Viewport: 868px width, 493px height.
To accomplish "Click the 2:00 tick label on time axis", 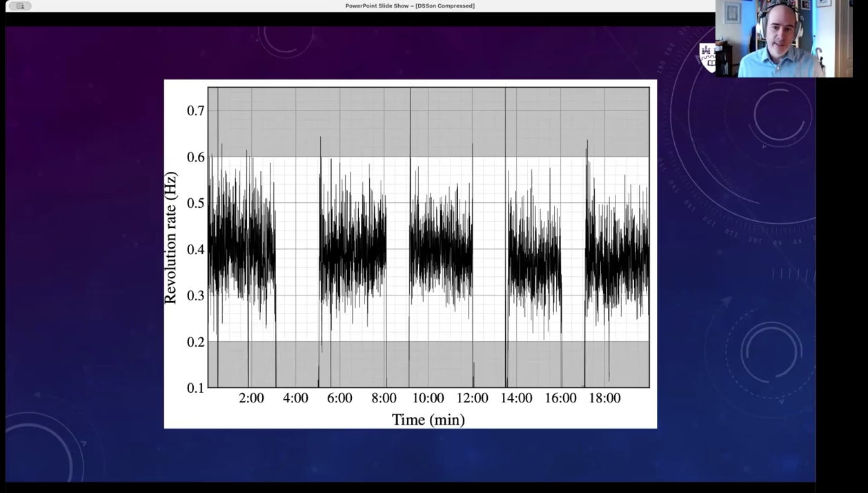I will (251, 398).
